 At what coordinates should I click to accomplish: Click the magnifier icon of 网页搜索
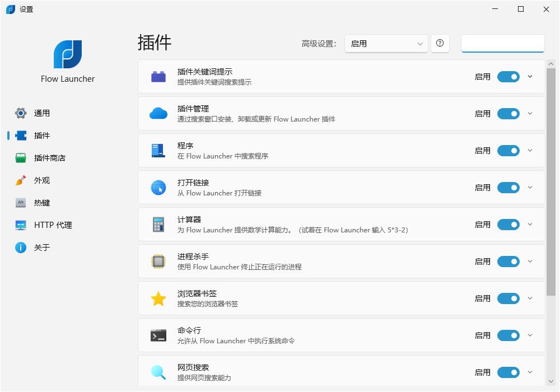pos(158,372)
